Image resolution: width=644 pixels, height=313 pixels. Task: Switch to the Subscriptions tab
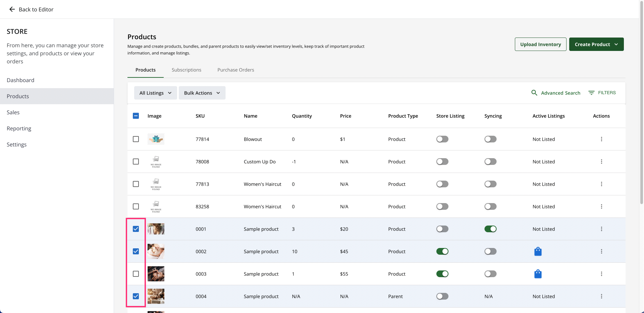(186, 70)
